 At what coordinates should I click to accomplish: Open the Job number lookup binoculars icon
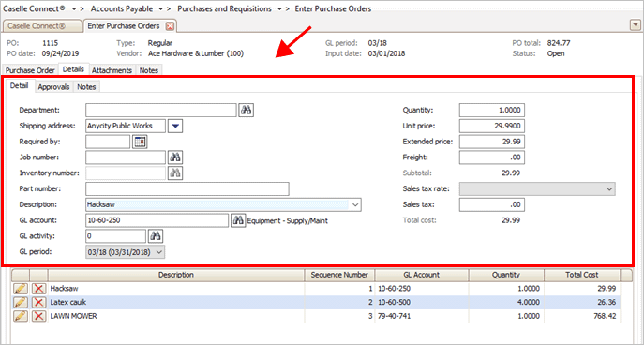(175, 157)
